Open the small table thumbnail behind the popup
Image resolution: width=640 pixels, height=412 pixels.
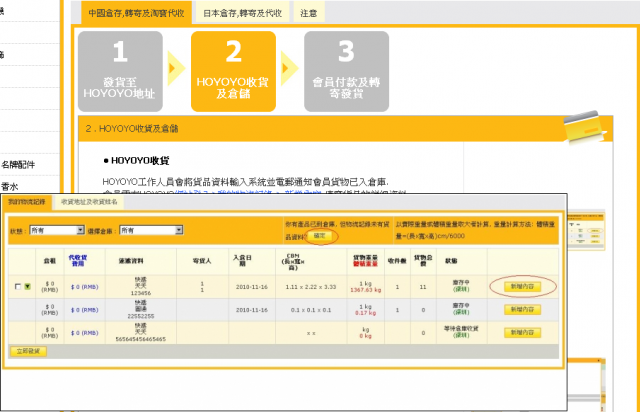tap(585, 231)
